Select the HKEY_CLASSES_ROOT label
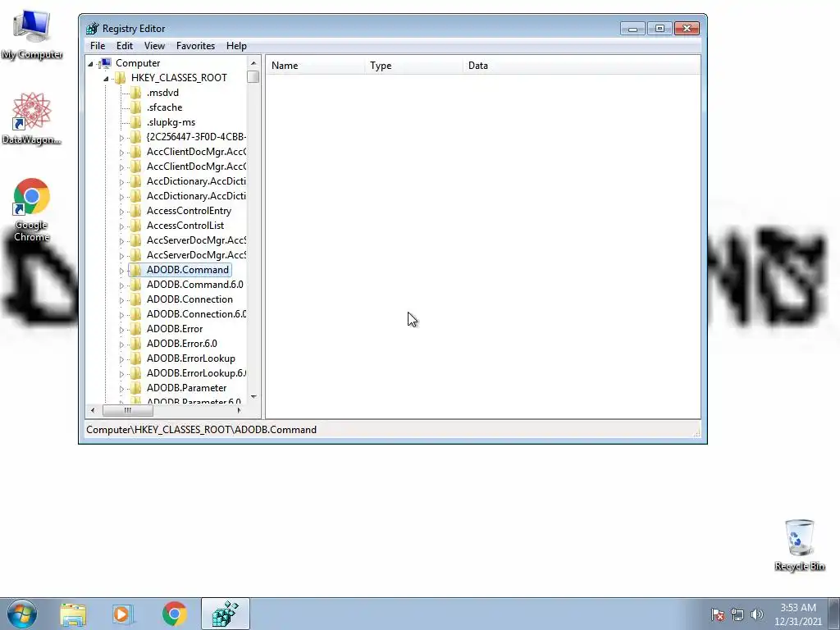 coord(179,78)
